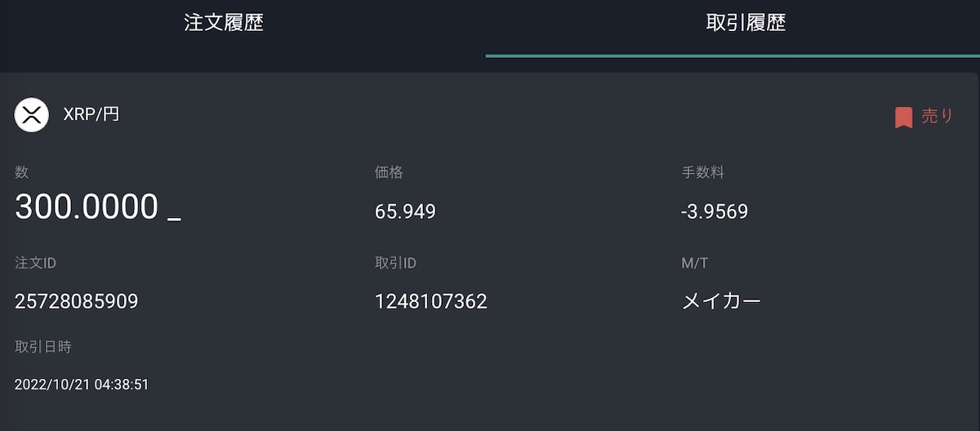Select the 取引履歴 tab
The image size is (980, 431).
tap(746, 23)
